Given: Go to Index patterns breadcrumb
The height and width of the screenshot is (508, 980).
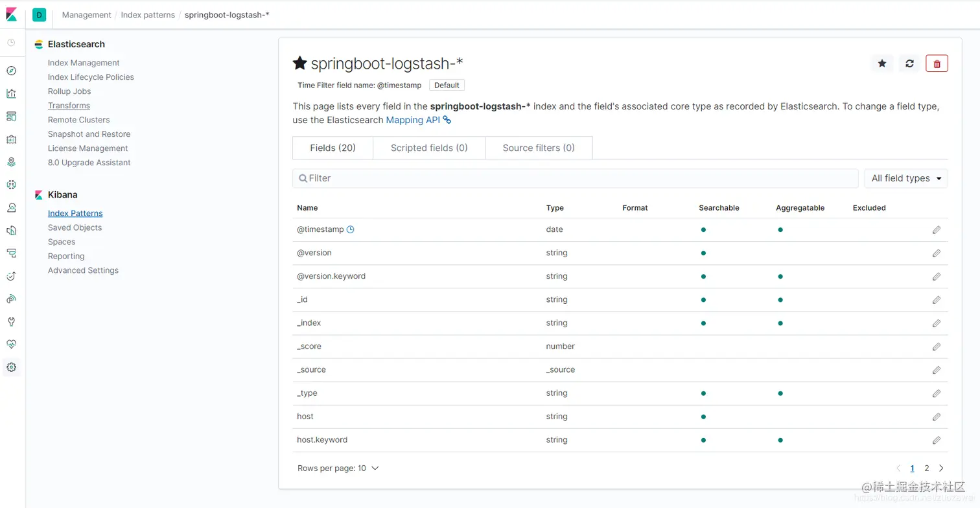Looking at the screenshot, I should [x=148, y=15].
